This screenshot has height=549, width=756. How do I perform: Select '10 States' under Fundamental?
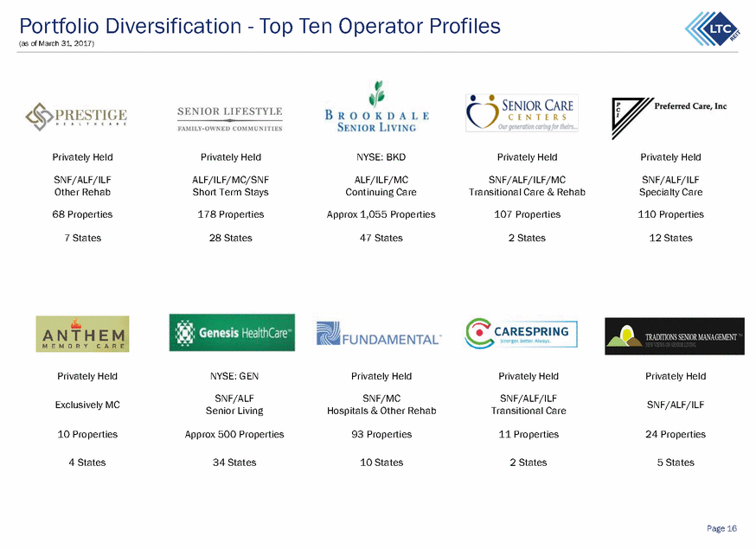coord(381,463)
